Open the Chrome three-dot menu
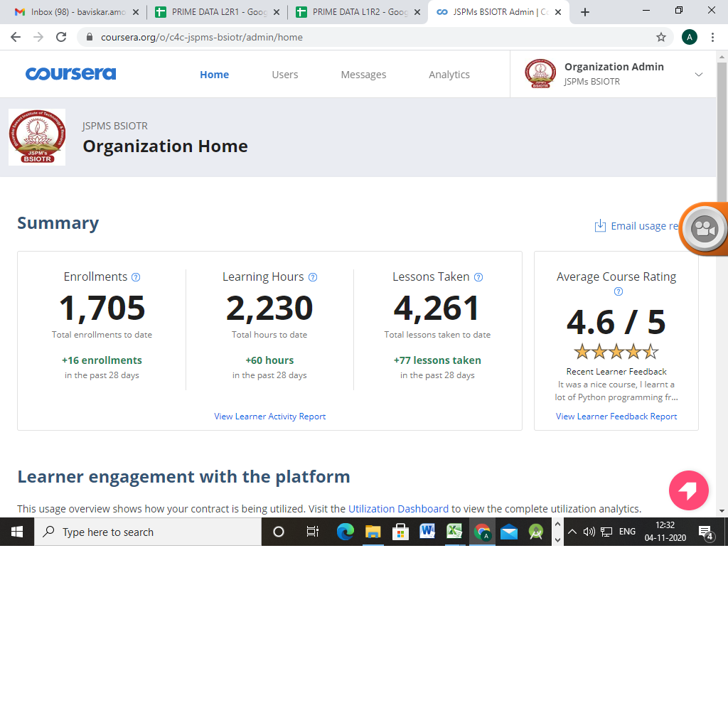The width and height of the screenshot is (728, 720). 712,37
